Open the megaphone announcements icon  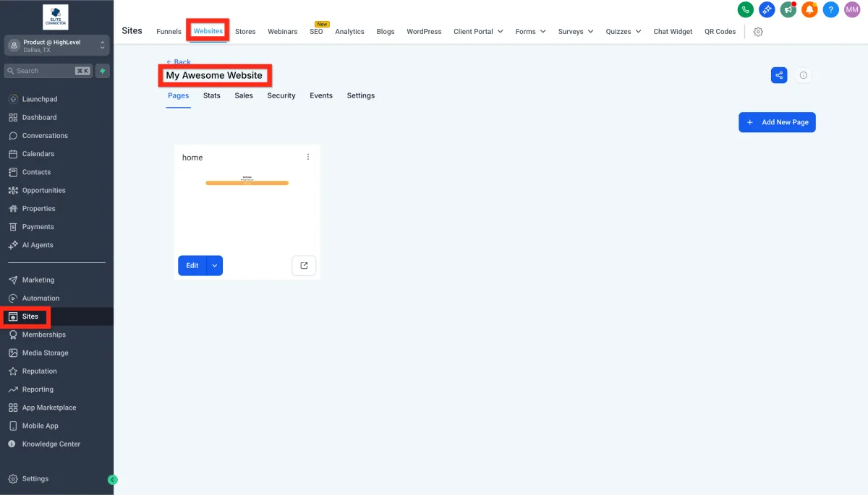pyautogui.click(x=788, y=10)
